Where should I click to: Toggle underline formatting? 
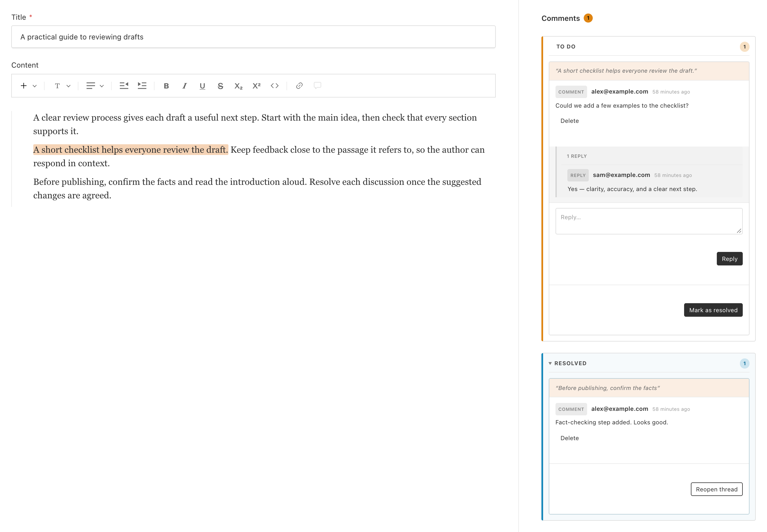[x=202, y=86]
